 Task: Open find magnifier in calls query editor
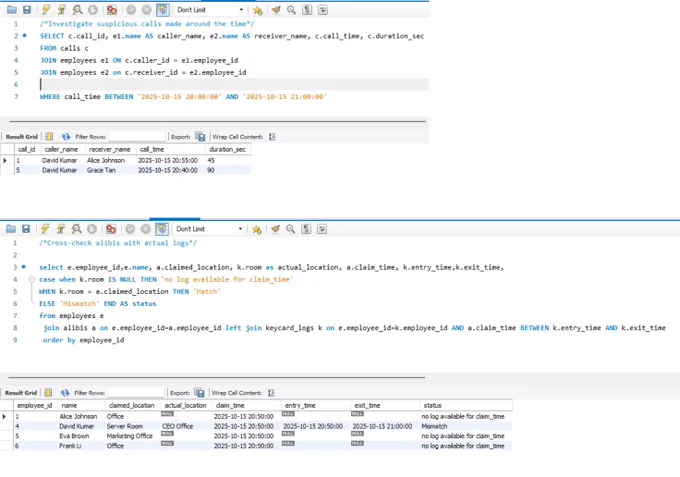tap(291, 10)
